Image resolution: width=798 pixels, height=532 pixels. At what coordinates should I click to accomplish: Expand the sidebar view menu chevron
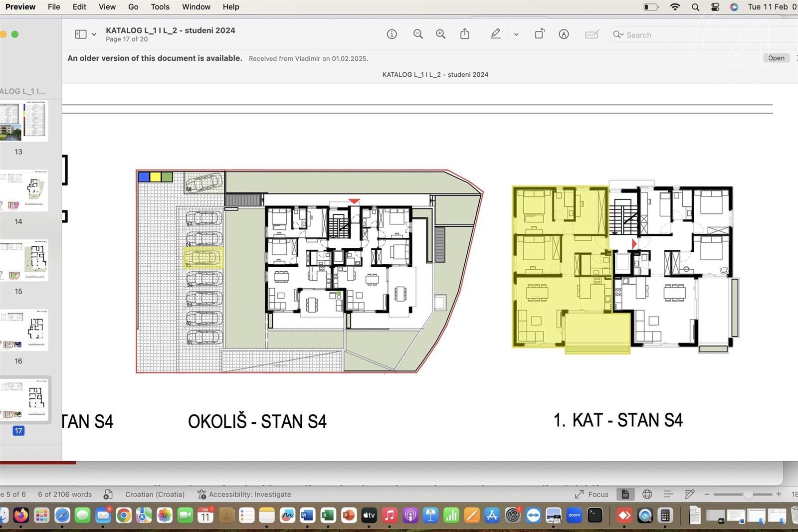pos(94,35)
